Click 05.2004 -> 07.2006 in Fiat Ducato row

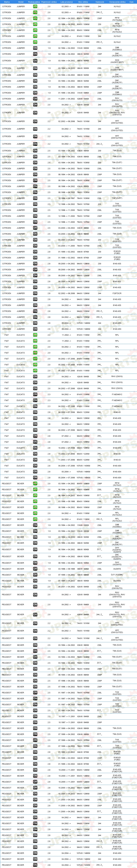point(66,478)
